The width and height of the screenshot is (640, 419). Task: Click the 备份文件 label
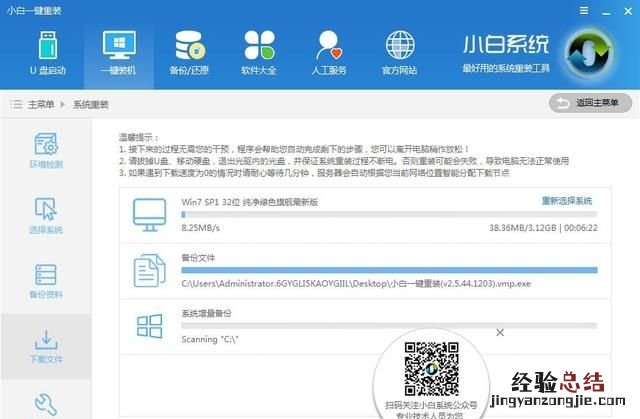(x=198, y=258)
